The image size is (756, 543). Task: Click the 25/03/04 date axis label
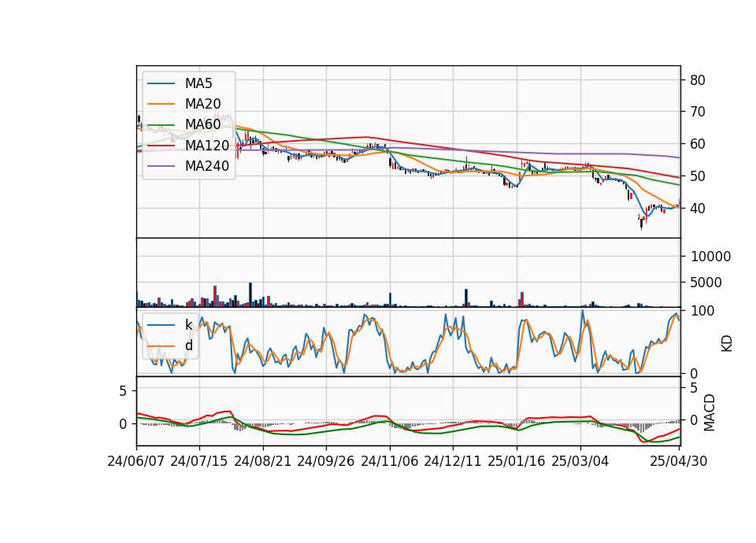[x=580, y=461]
